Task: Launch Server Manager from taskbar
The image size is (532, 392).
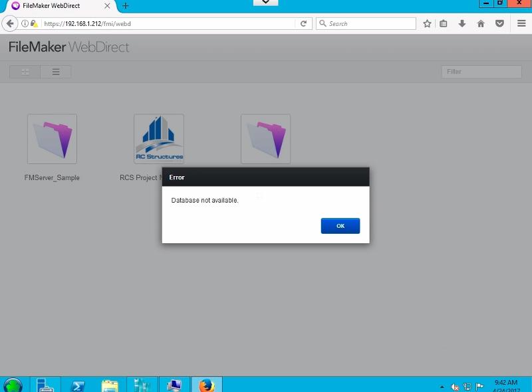Action: pos(45,385)
